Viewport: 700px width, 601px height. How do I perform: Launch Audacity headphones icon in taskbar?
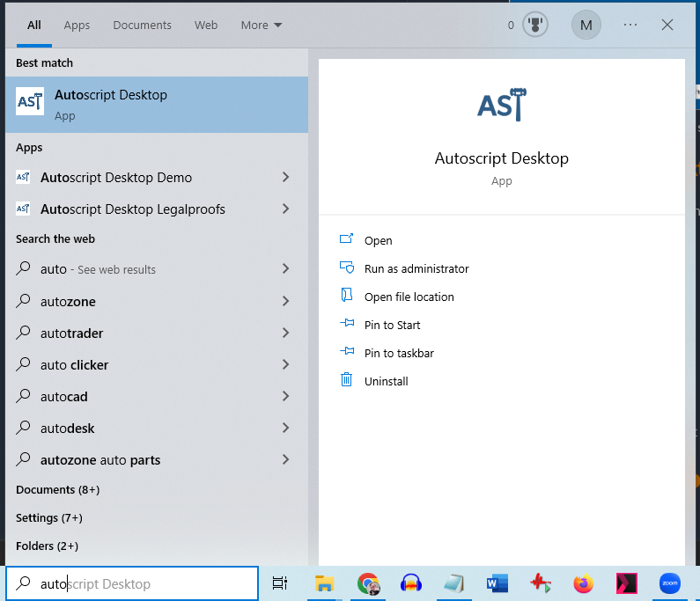pyautogui.click(x=410, y=583)
